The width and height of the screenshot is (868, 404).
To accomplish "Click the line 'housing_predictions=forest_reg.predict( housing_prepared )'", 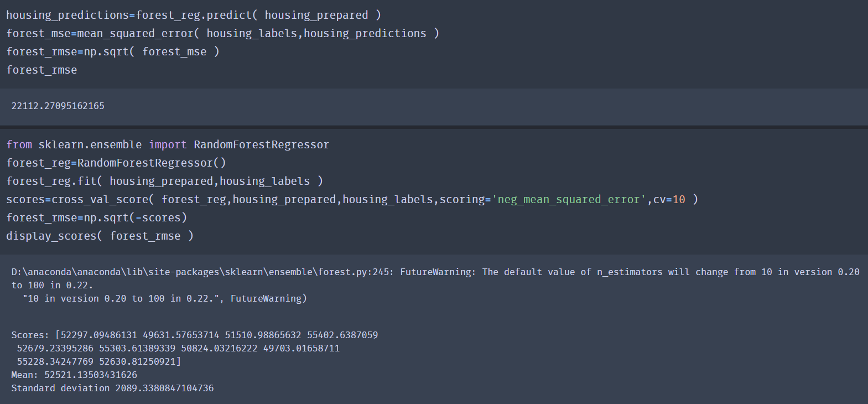I will pyautogui.click(x=194, y=15).
